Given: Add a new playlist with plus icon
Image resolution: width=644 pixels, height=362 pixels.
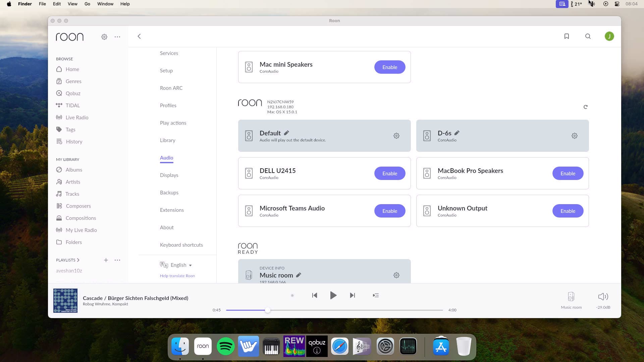Looking at the screenshot, I should click(x=106, y=260).
